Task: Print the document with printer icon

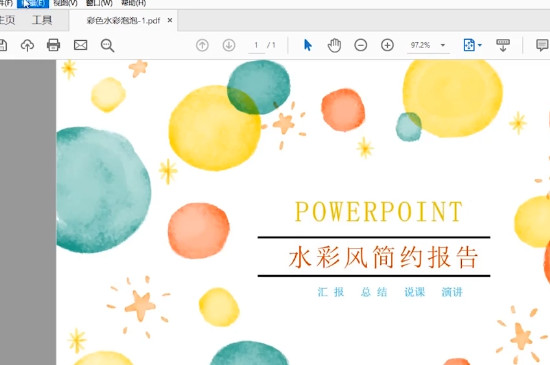Action: click(53, 45)
